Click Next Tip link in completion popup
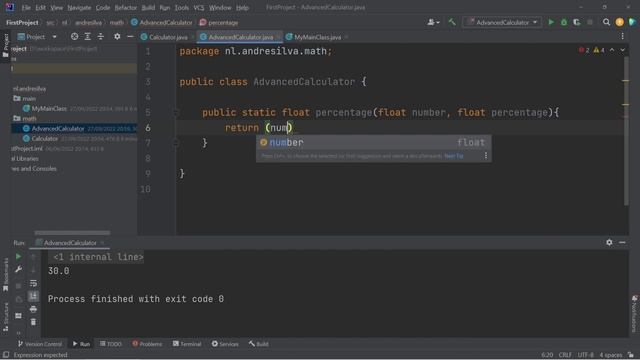The image size is (640, 360). pyautogui.click(x=453, y=156)
